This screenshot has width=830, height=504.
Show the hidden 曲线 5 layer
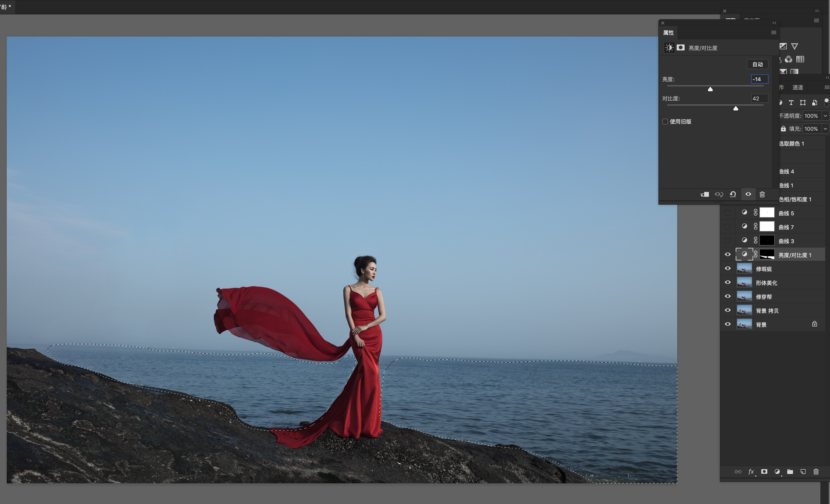point(728,213)
